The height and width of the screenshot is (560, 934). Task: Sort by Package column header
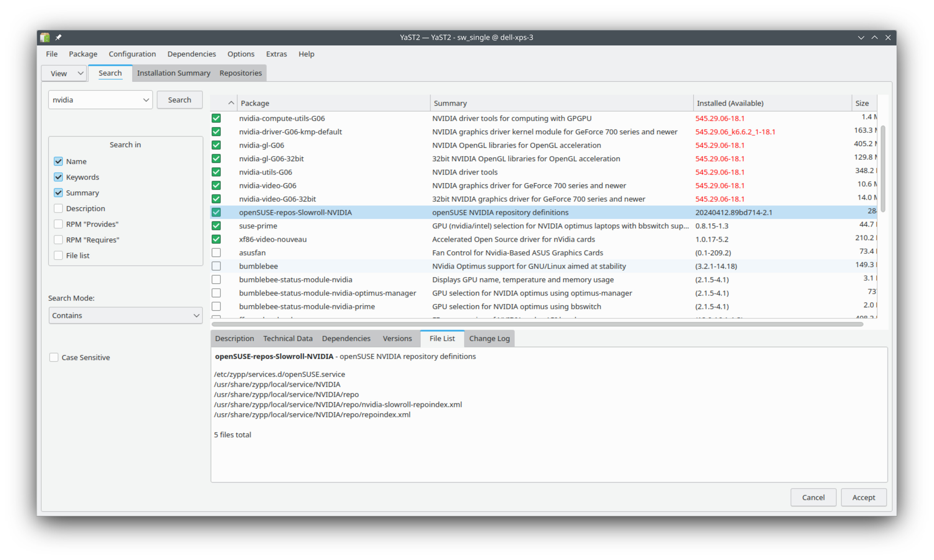pyautogui.click(x=334, y=103)
